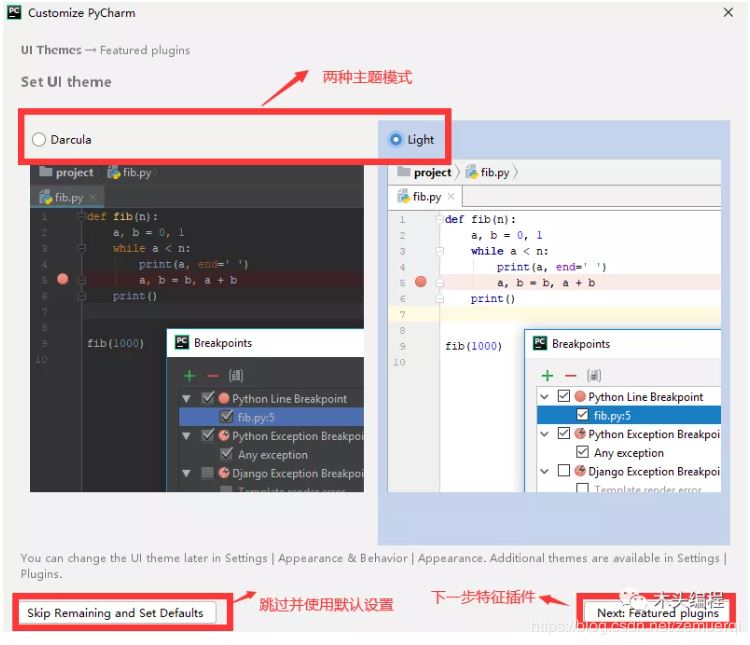750x645 pixels.
Task: Click group-by icon in Light Breakpoints toolbar
Action: 594,375
